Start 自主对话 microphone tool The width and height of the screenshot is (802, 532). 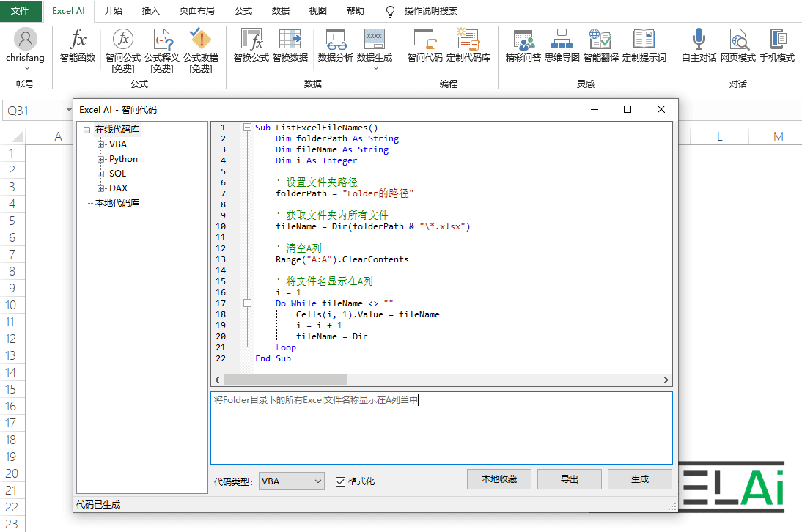point(699,45)
